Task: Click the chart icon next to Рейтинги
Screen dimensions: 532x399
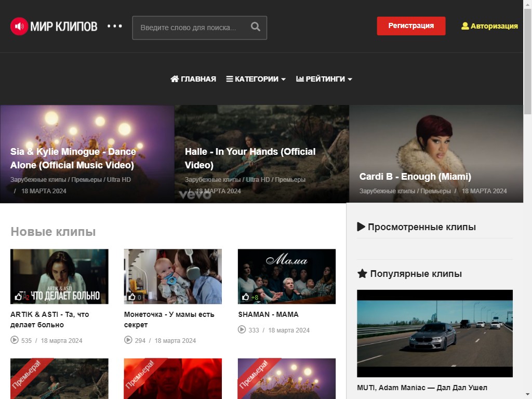Action: coord(300,79)
